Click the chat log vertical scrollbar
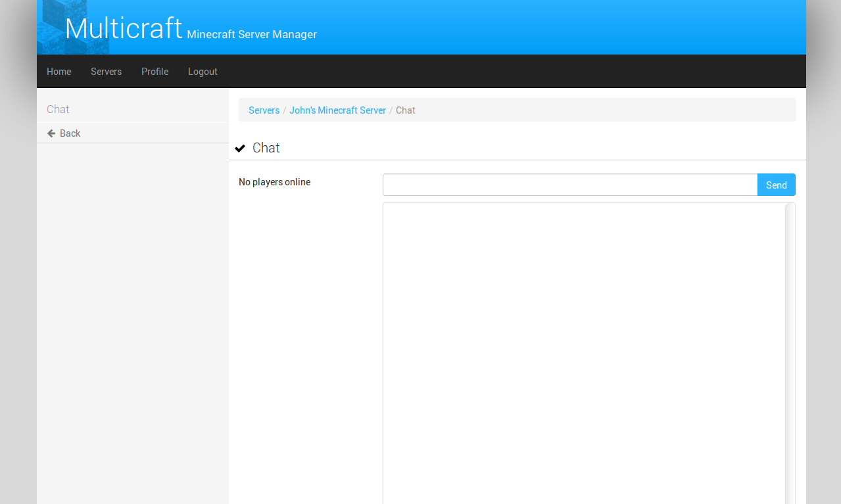 [790, 354]
